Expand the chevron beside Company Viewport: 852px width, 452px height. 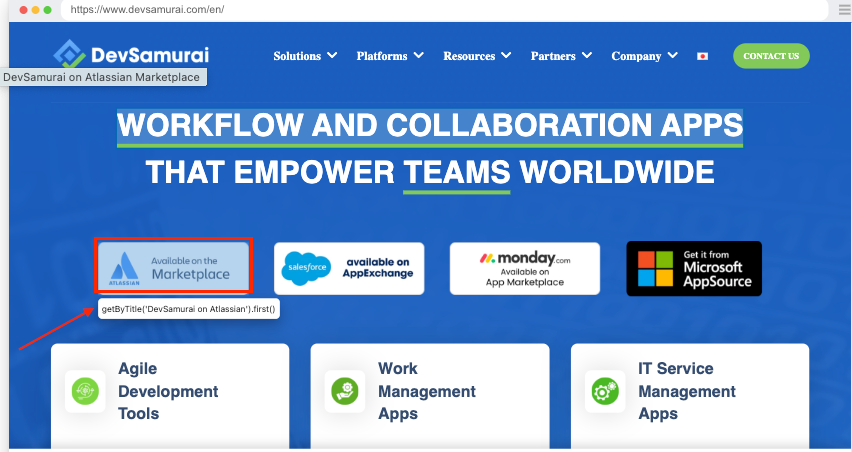673,55
